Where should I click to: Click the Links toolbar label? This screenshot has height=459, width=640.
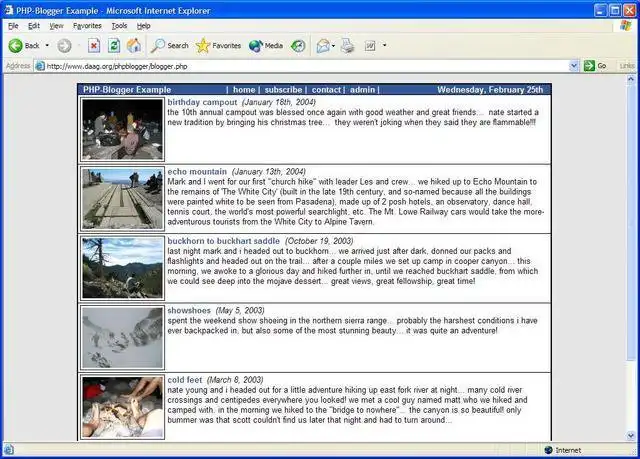[627, 66]
